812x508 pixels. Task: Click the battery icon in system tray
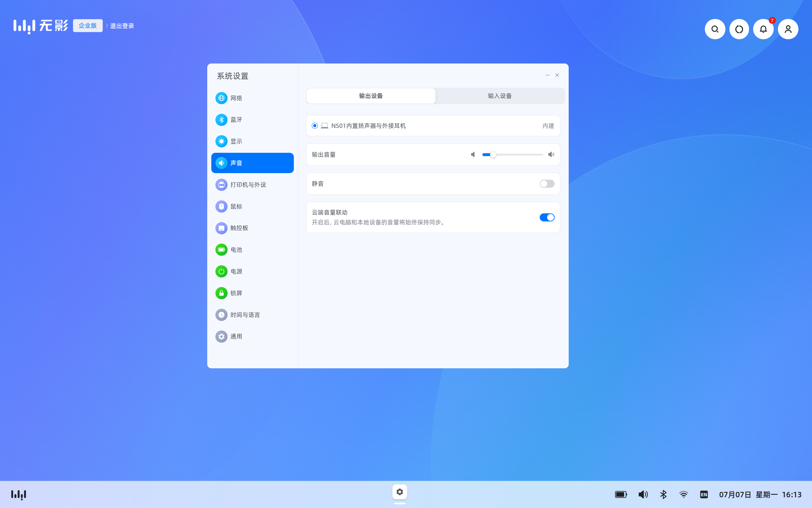click(621, 494)
